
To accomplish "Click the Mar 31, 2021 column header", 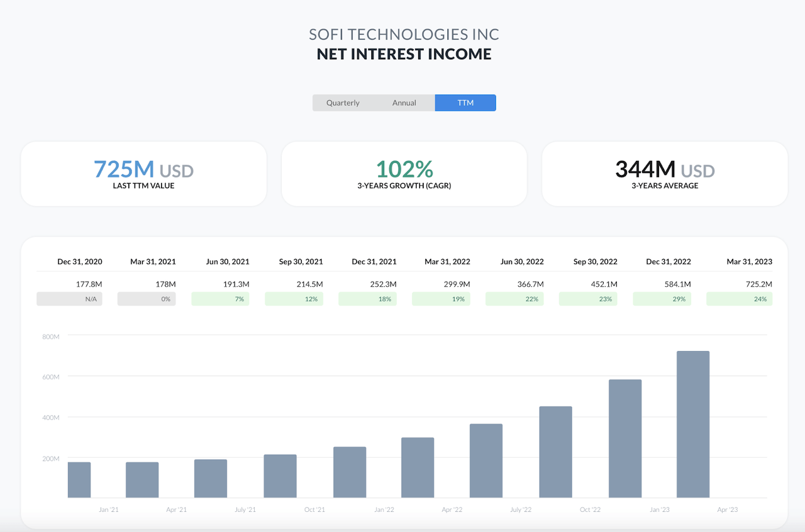I will coord(153,262).
